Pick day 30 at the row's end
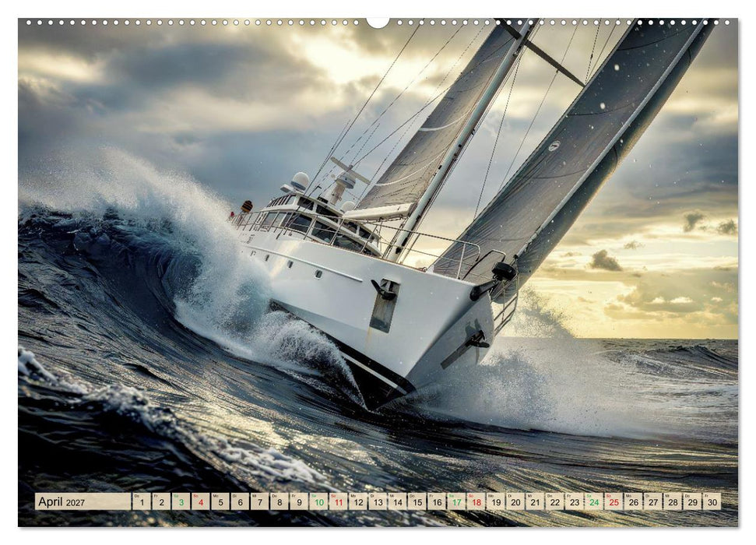Image resolution: width=756 pixels, height=545 pixels. [712, 501]
